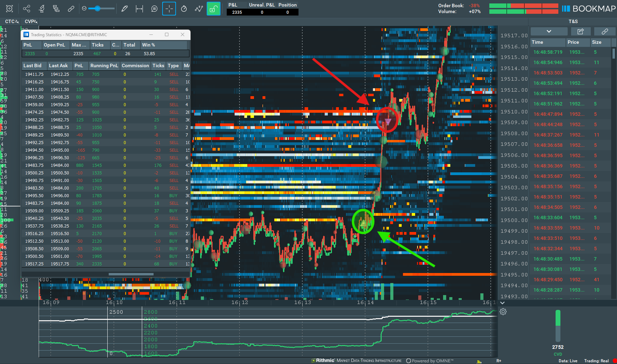Click the T&S link chain icon
The width and height of the screenshot is (617, 364).
click(605, 31)
